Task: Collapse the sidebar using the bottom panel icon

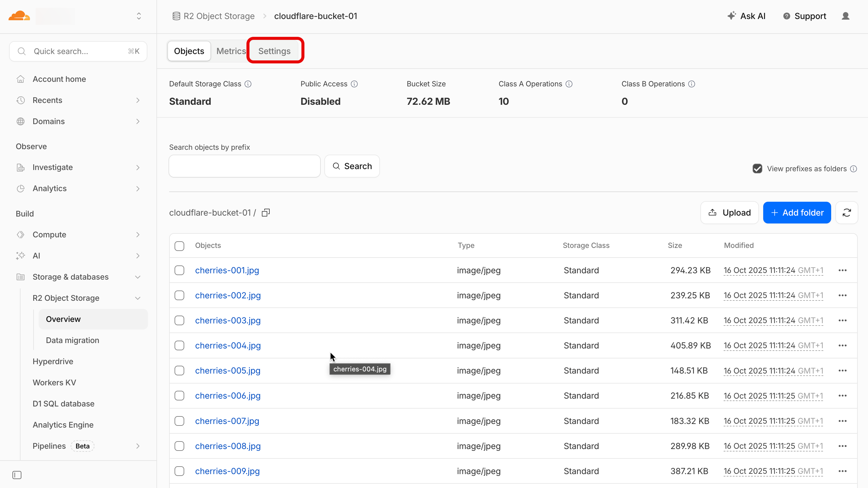Action: click(17, 475)
